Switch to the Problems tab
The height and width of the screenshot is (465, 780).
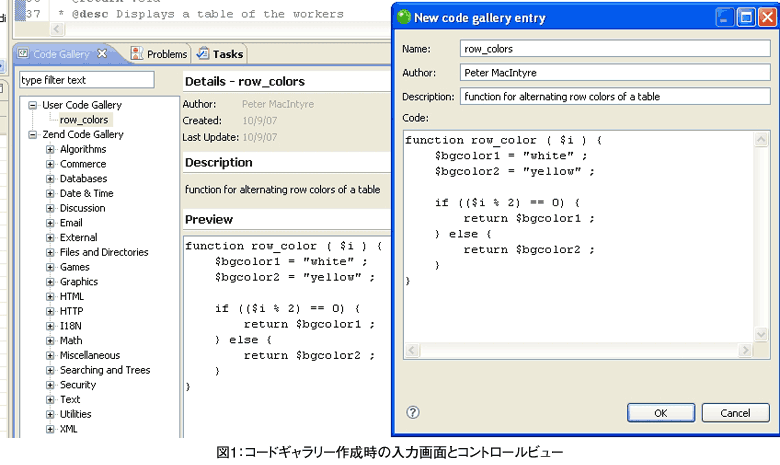tap(159, 54)
